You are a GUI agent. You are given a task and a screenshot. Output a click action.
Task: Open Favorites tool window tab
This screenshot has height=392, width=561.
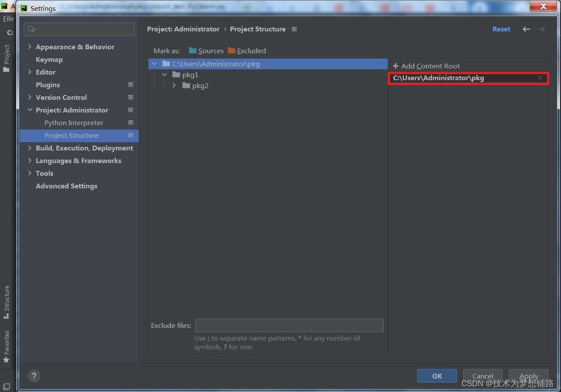7,347
